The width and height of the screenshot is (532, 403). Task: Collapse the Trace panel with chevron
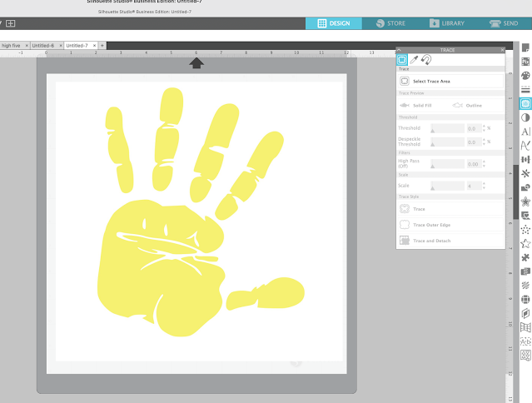(399, 50)
